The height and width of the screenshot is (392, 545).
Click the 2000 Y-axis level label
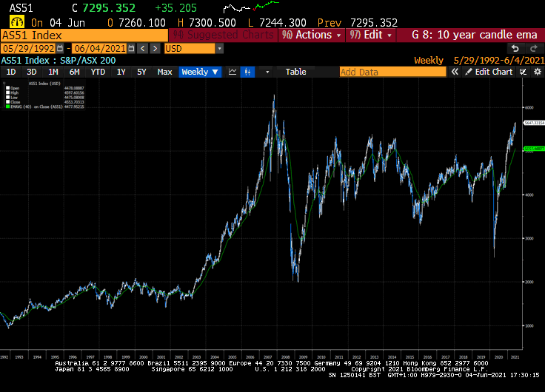(x=529, y=282)
